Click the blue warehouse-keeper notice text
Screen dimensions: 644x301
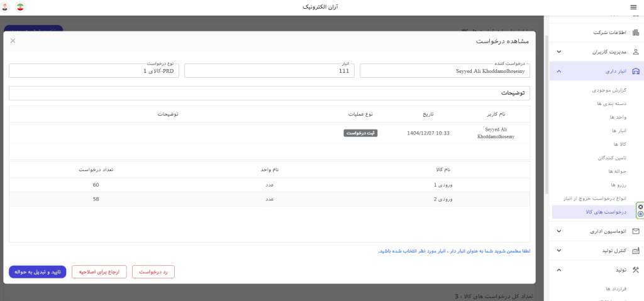[454, 251]
